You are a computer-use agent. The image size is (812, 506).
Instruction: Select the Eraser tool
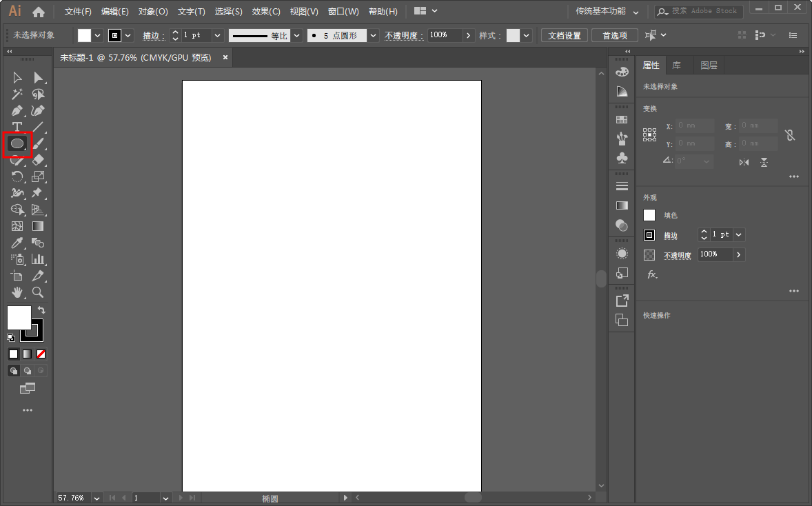tap(38, 160)
